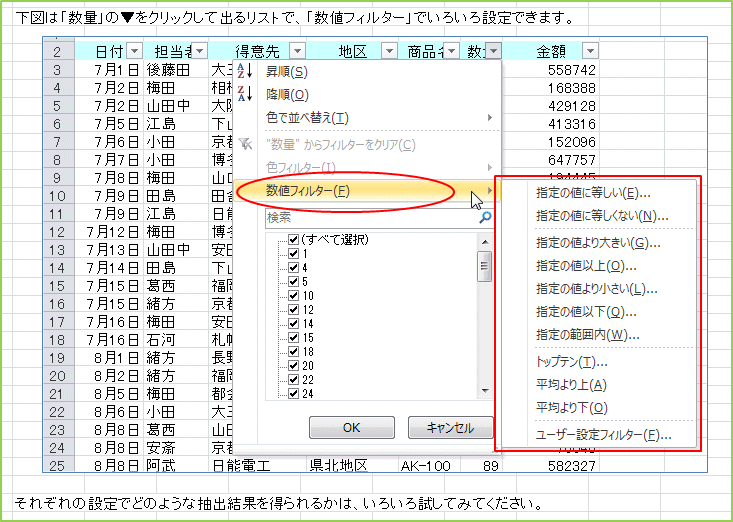
Task: Open the 商品名 column filter dropdown
Action: [452, 51]
